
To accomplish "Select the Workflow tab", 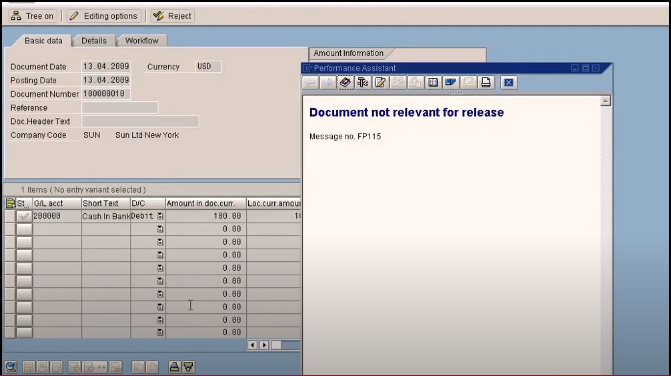I will 142,41.
